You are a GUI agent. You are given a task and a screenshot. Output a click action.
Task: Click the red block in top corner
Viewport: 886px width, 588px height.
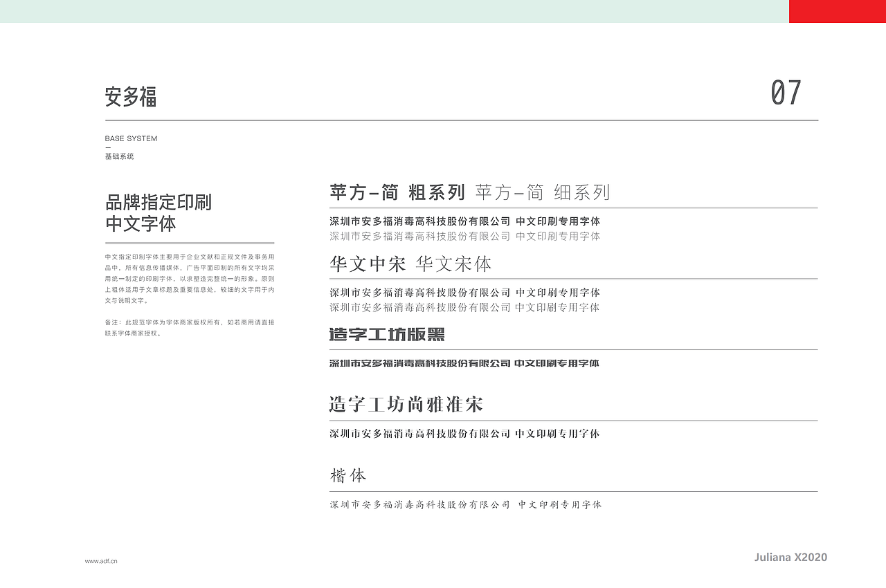(838, 11)
